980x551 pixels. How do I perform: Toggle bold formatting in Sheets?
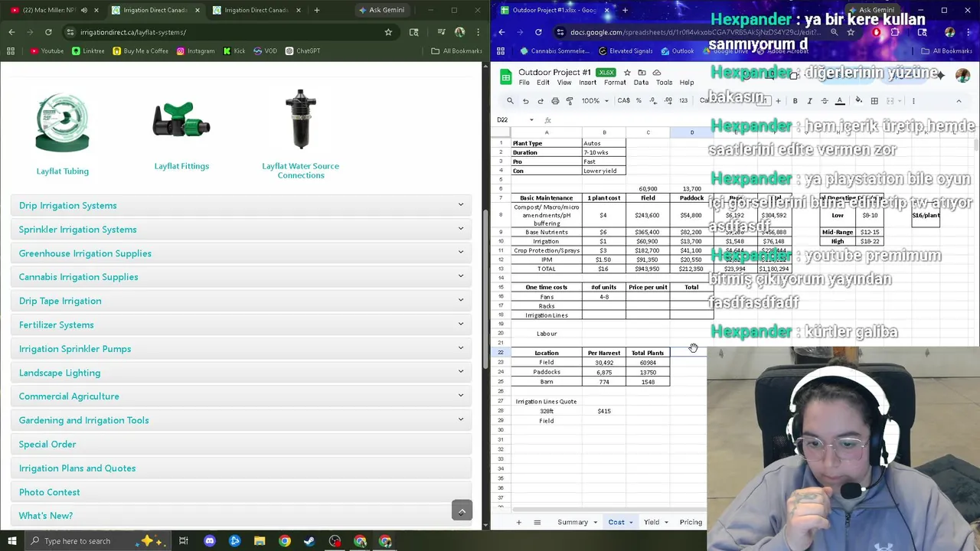(795, 101)
